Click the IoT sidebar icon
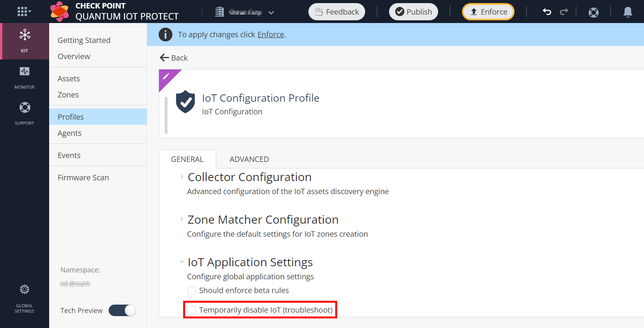Viewport: 644px width, 328px height. 25,41
